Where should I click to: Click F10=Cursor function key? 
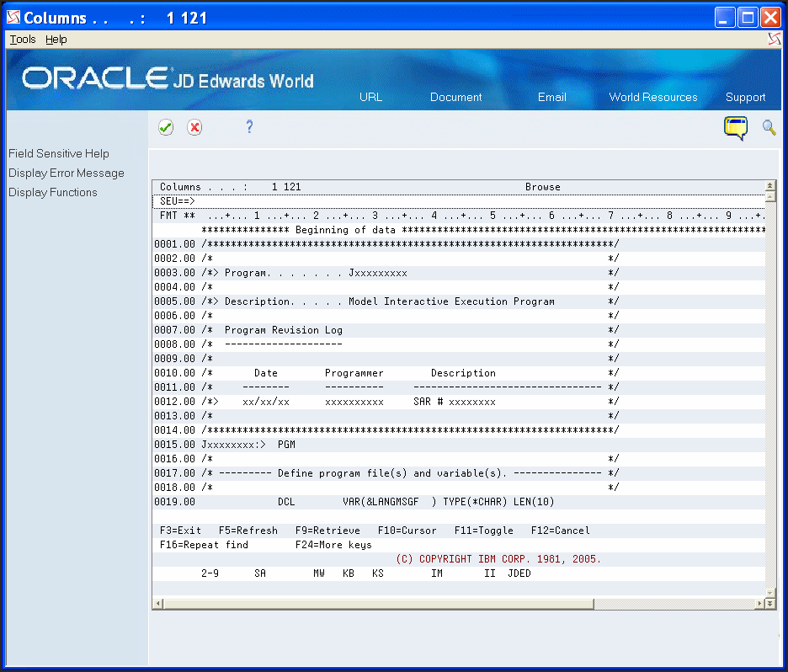pos(407,531)
